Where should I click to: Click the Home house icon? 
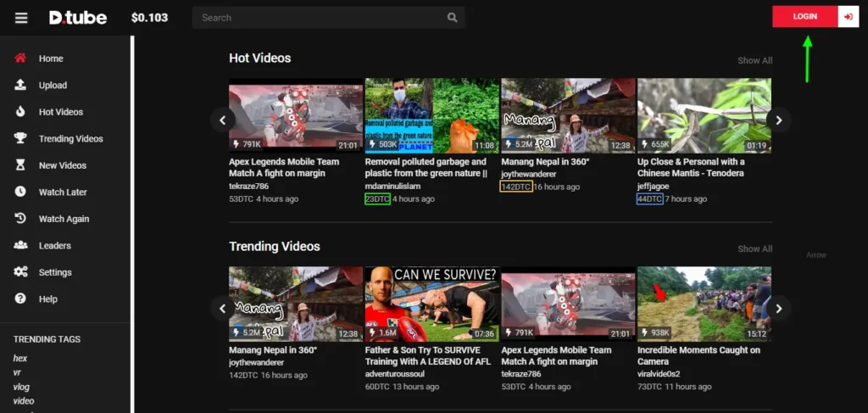point(20,59)
